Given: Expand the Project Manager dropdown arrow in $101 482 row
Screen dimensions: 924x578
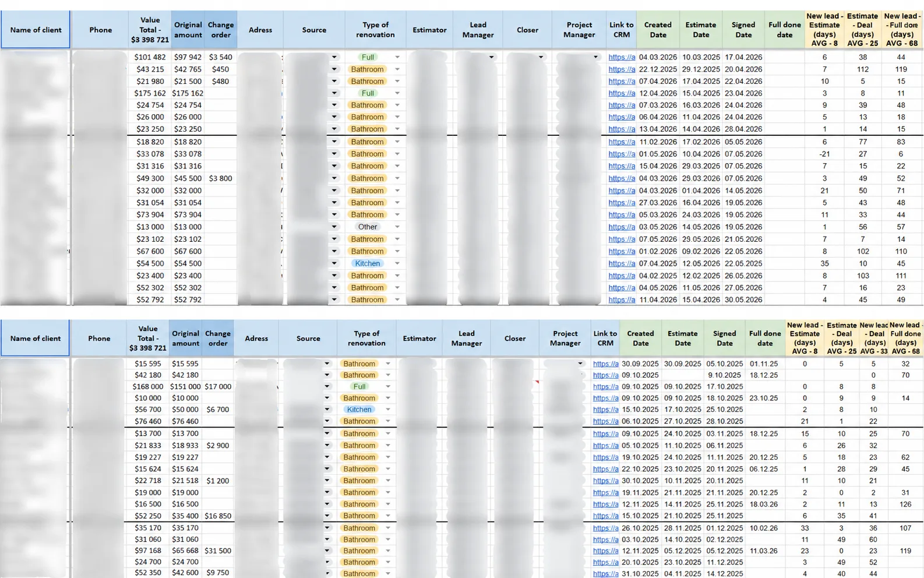Looking at the screenshot, I should click(595, 57).
